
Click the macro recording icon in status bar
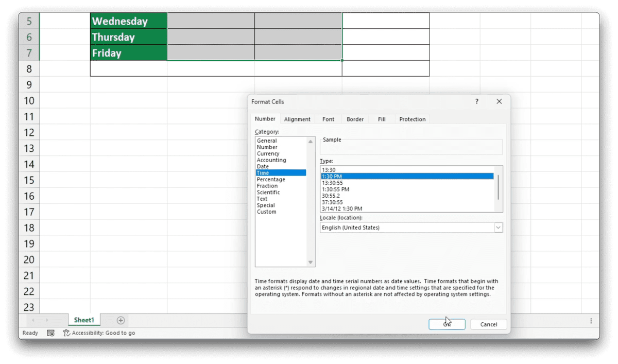50,333
